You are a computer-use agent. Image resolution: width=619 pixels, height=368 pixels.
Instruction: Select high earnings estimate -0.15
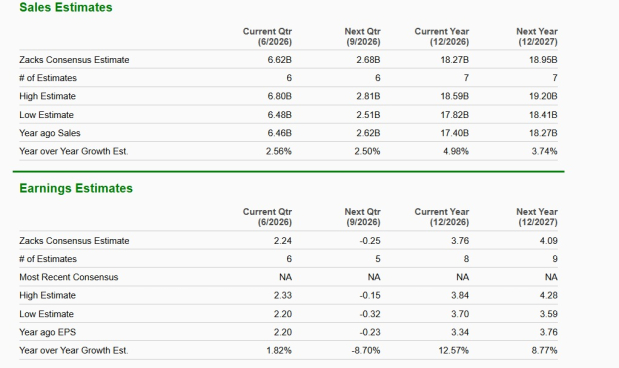(x=370, y=295)
